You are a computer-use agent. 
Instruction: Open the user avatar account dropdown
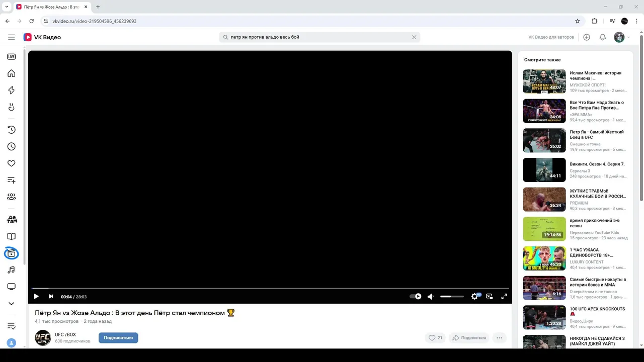[x=622, y=37]
